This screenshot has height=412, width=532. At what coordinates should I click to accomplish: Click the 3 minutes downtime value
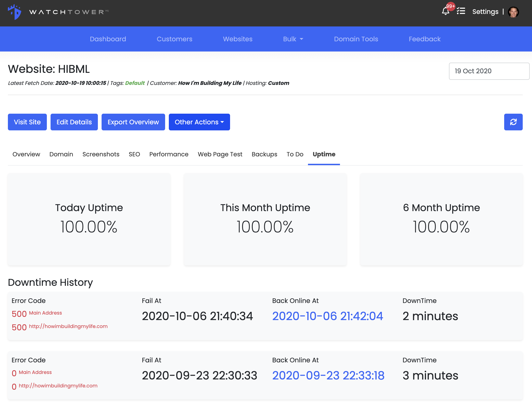(430, 375)
